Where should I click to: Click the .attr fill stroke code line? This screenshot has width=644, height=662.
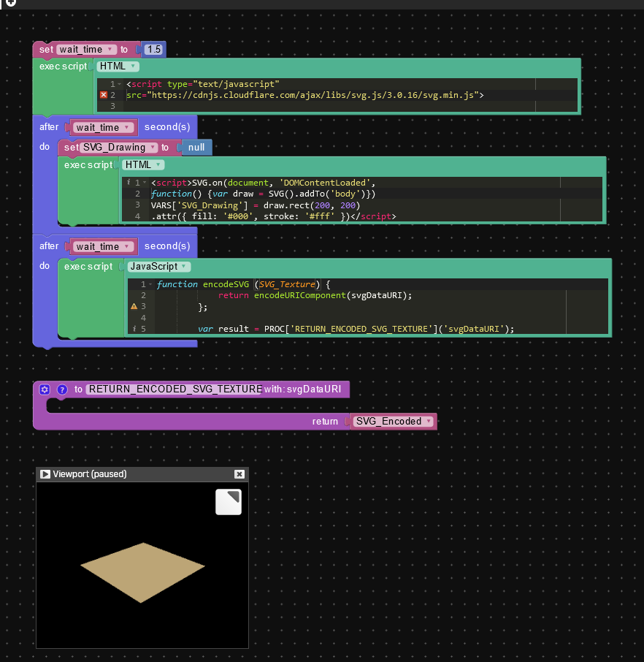(x=274, y=216)
